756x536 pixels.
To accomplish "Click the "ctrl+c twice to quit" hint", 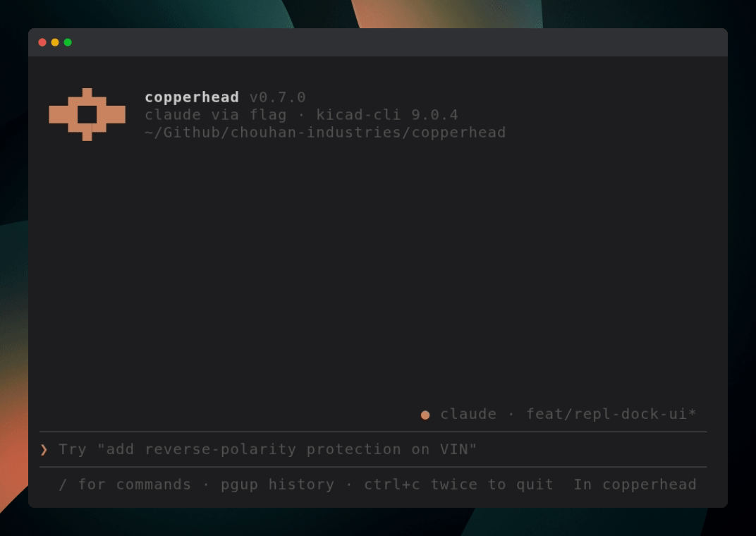I will click(458, 485).
